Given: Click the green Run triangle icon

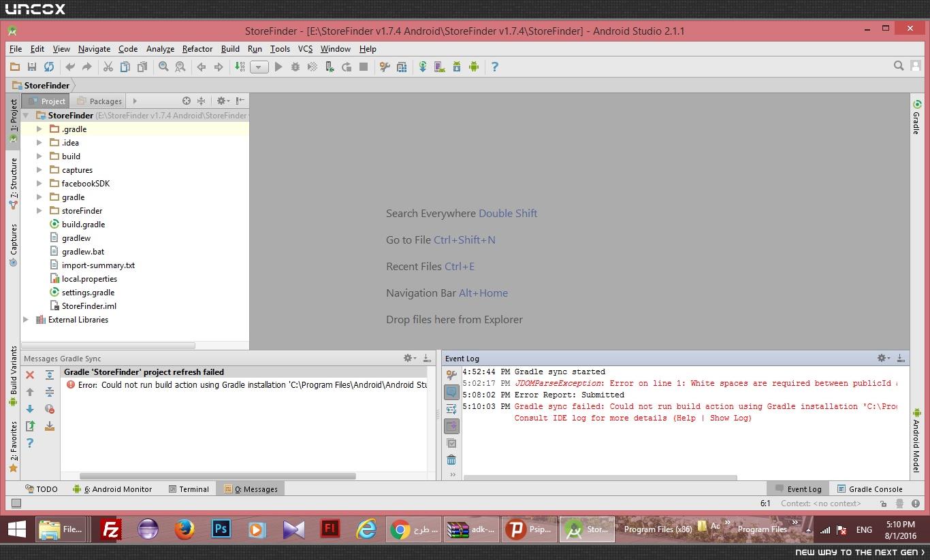Looking at the screenshot, I should point(278,67).
